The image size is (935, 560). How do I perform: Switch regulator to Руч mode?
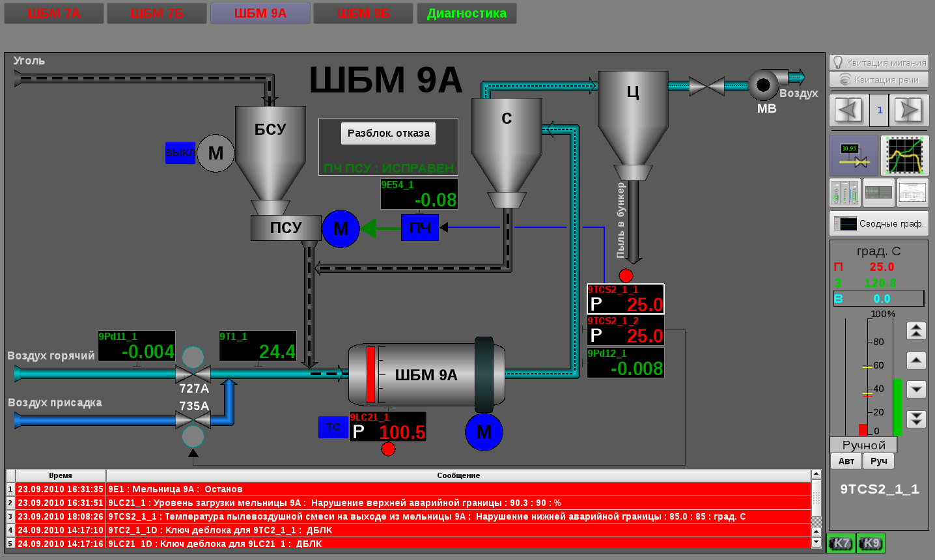(878, 461)
